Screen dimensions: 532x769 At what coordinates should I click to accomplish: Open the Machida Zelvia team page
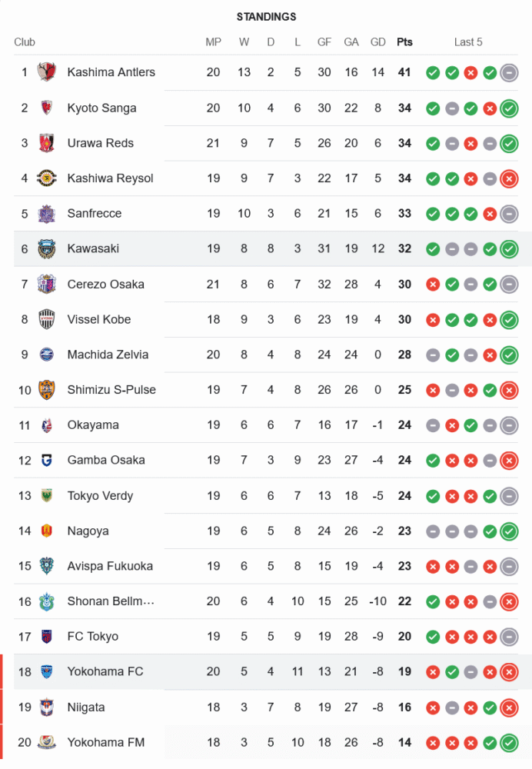tap(108, 355)
